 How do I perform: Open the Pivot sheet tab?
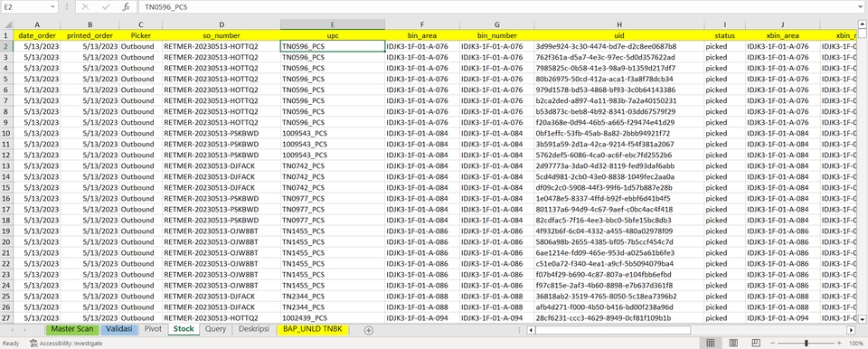click(x=153, y=329)
